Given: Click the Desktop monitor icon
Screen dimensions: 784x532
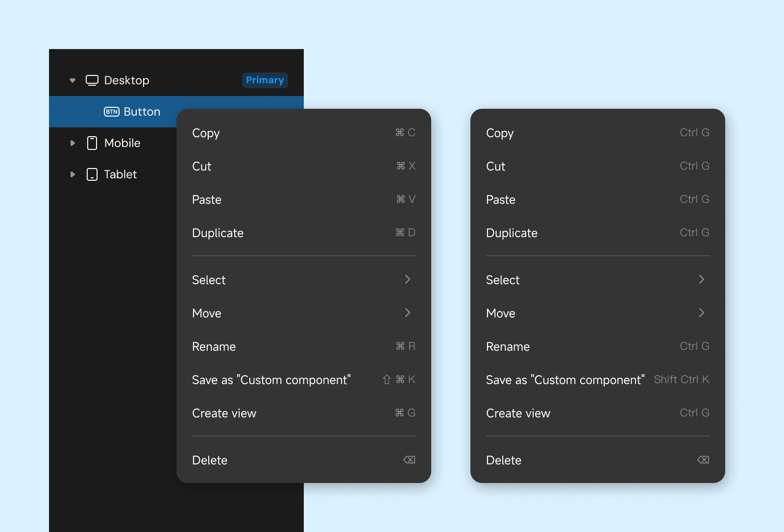Looking at the screenshot, I should [x=92, y=80].
